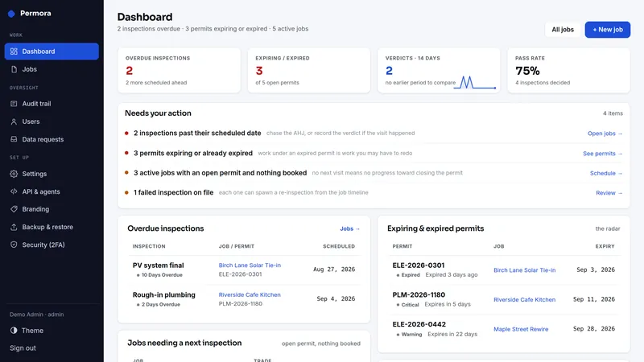The width and height of the screenshot is (644, 362).
Task: Click the Users person icon in sidebar
Action: point(14,121)
